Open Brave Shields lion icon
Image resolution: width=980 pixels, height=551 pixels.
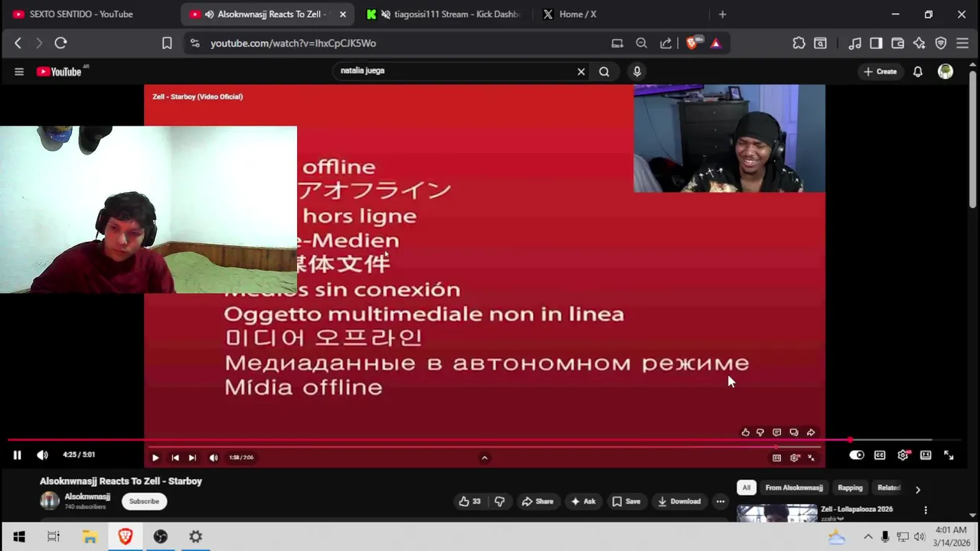[693, 43]
